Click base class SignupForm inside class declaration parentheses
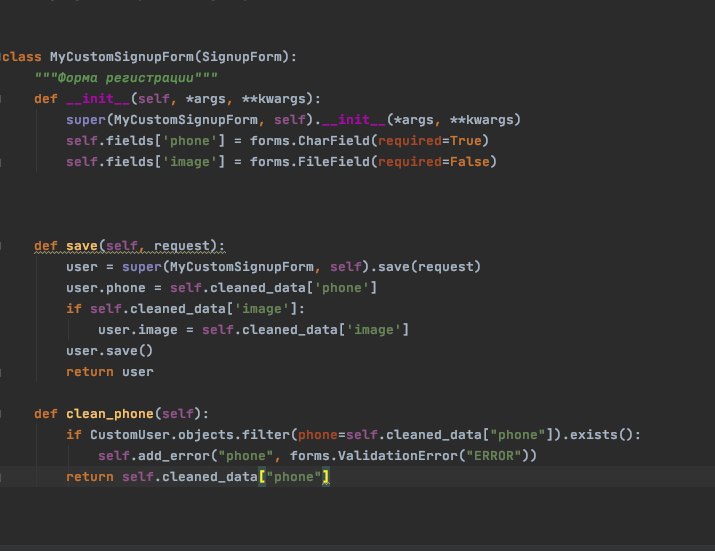 coord(242,57)
